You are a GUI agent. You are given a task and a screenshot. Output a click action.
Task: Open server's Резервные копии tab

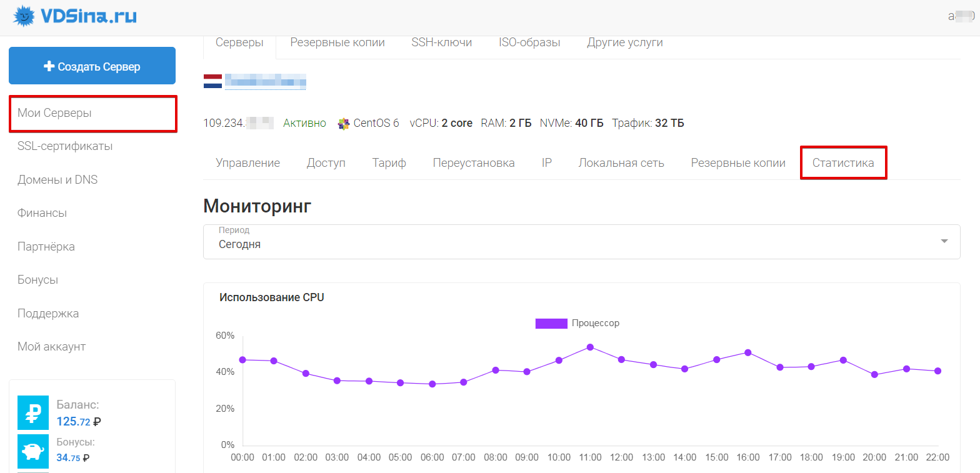pos(738,163)
